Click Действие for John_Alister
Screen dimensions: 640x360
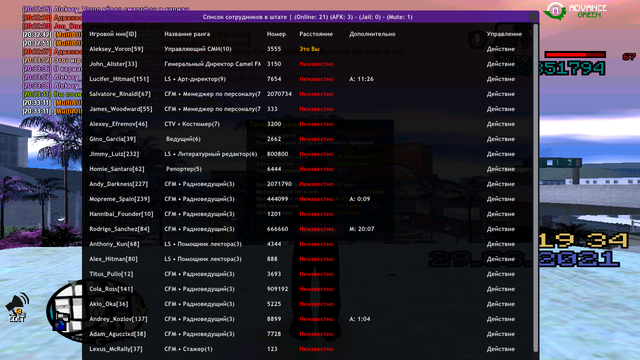click(x=500, y=64)
